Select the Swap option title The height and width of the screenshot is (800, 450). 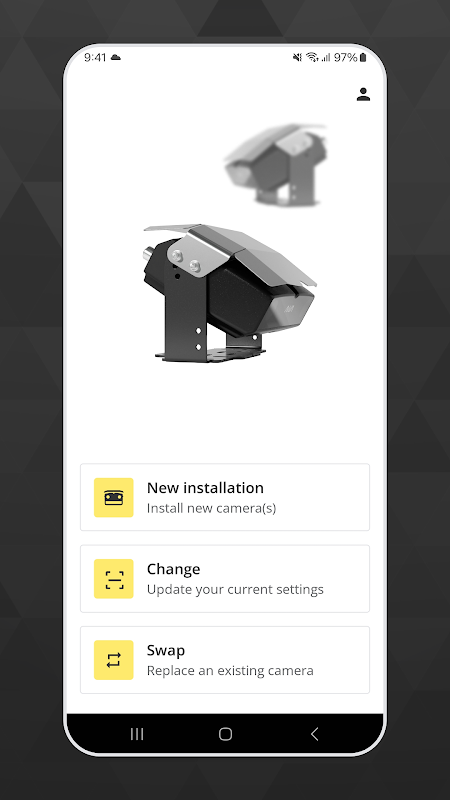[x=166, y=650]
